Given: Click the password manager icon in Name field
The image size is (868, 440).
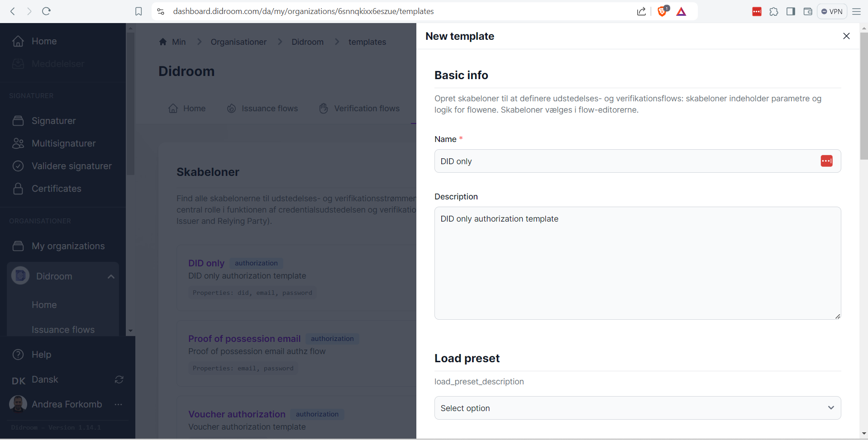Looking at the screenshot, I should (x=826, y=161).
